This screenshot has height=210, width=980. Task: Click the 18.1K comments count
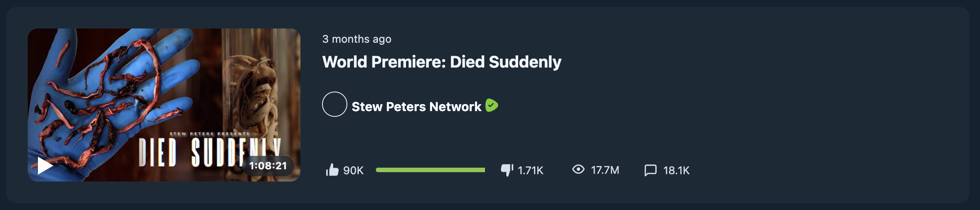coord(676,171)
